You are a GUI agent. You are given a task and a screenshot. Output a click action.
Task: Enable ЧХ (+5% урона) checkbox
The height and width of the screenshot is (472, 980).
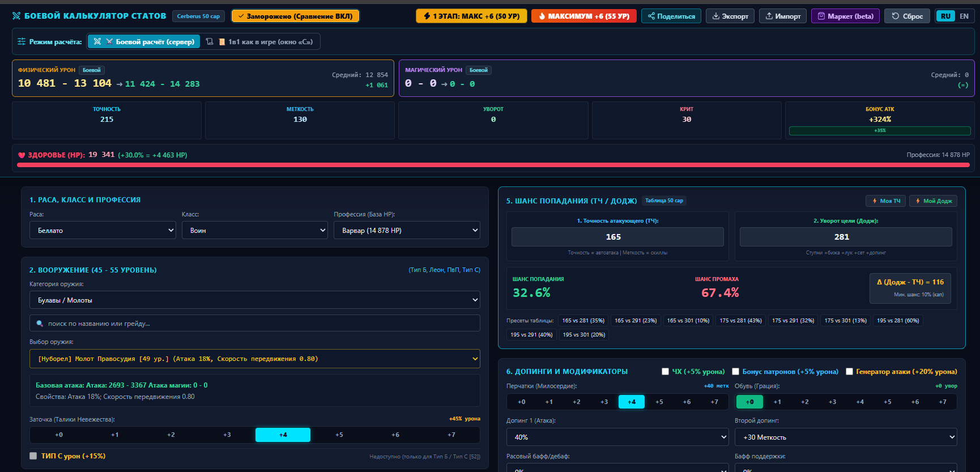tap(665, 372)
